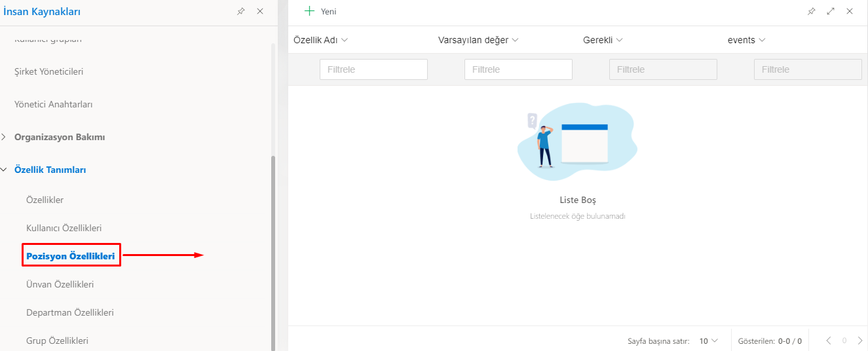Pin the İnsan Kaynakları side panel

tap(241, 12)
